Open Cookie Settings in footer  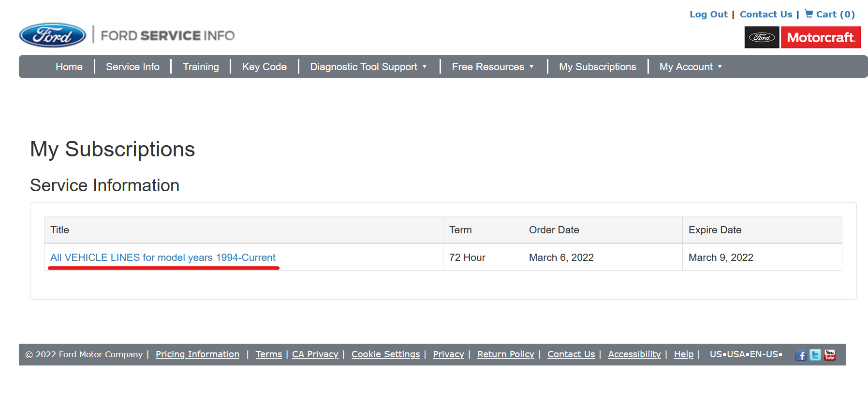pos(386,354)
